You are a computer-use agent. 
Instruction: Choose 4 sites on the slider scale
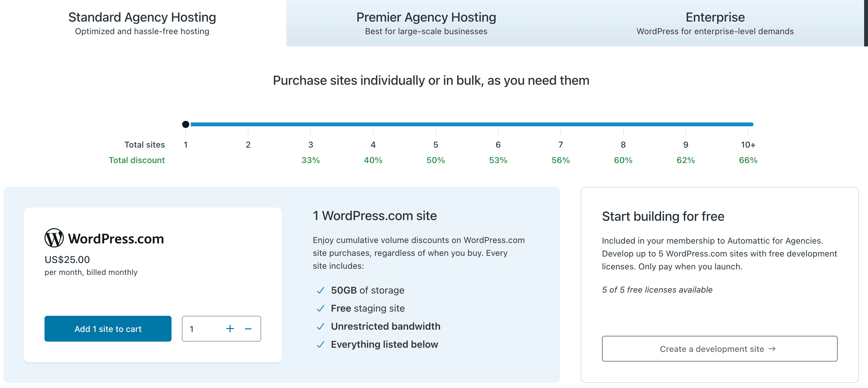click(x=373, y=145)
